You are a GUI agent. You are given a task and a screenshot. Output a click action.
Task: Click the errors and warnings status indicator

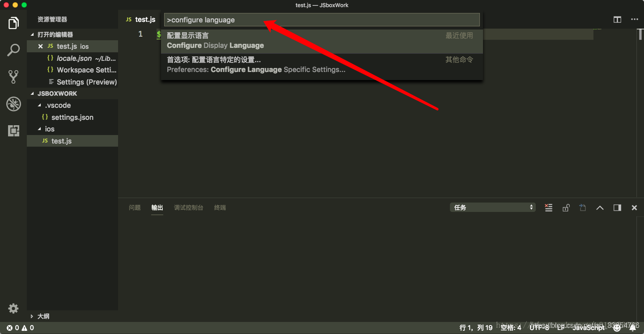tap(20, 328)
